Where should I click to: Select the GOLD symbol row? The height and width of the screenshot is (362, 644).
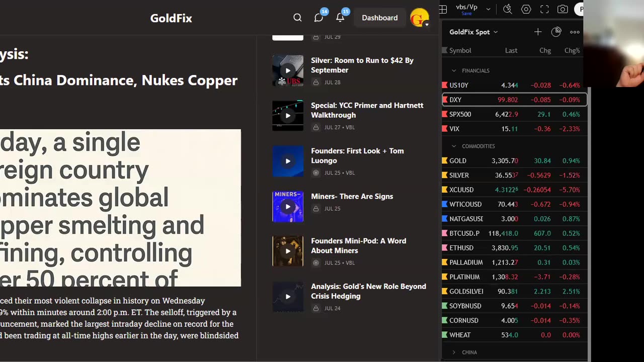(514, 161)
